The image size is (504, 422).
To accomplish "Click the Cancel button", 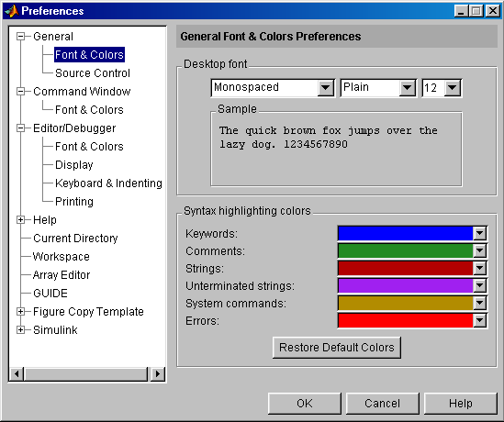I will (x=383, y=404).
